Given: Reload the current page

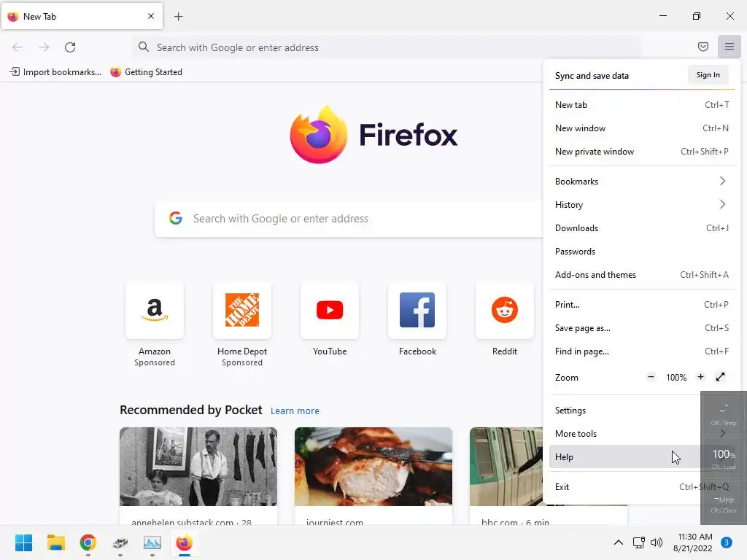Looking at the screenshot, I should point(70,47).
